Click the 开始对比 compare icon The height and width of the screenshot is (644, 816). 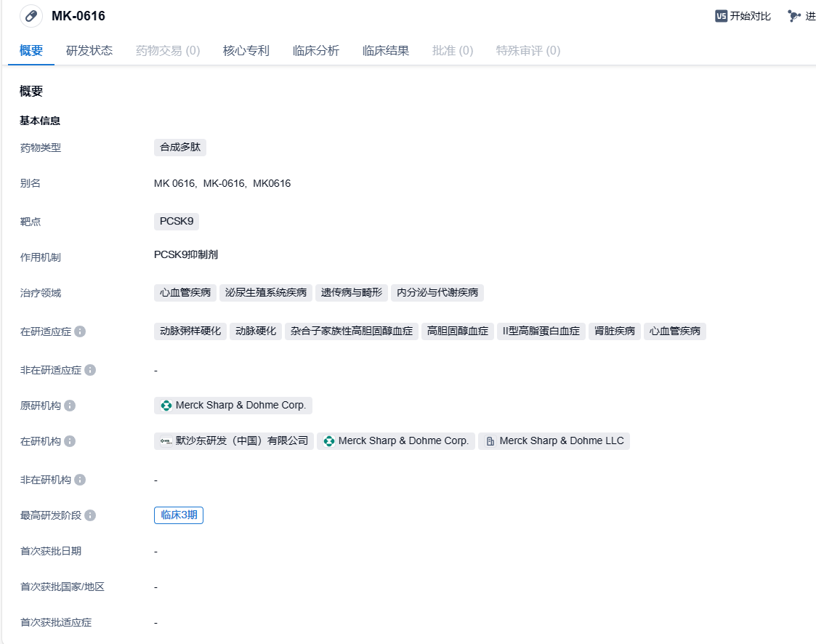(721, 16)
